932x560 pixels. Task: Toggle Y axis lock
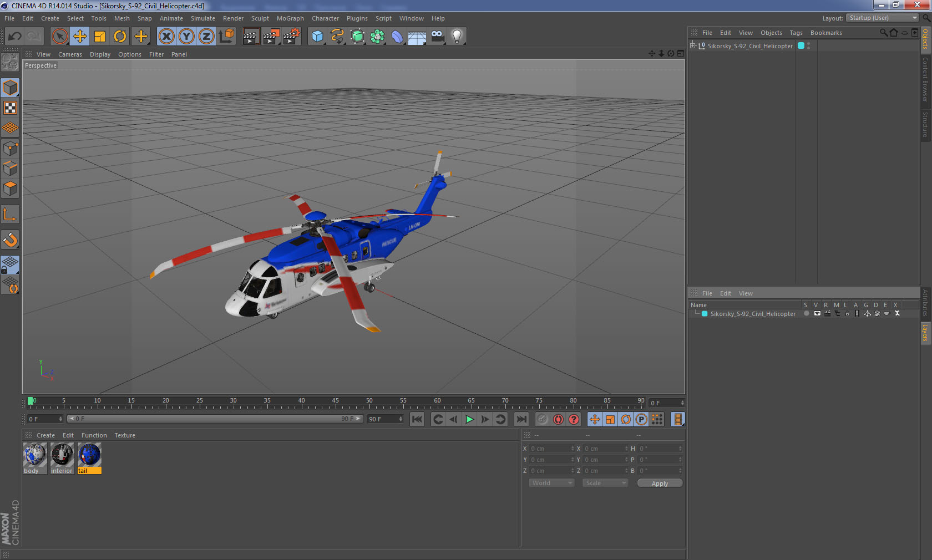pos(186,37)
